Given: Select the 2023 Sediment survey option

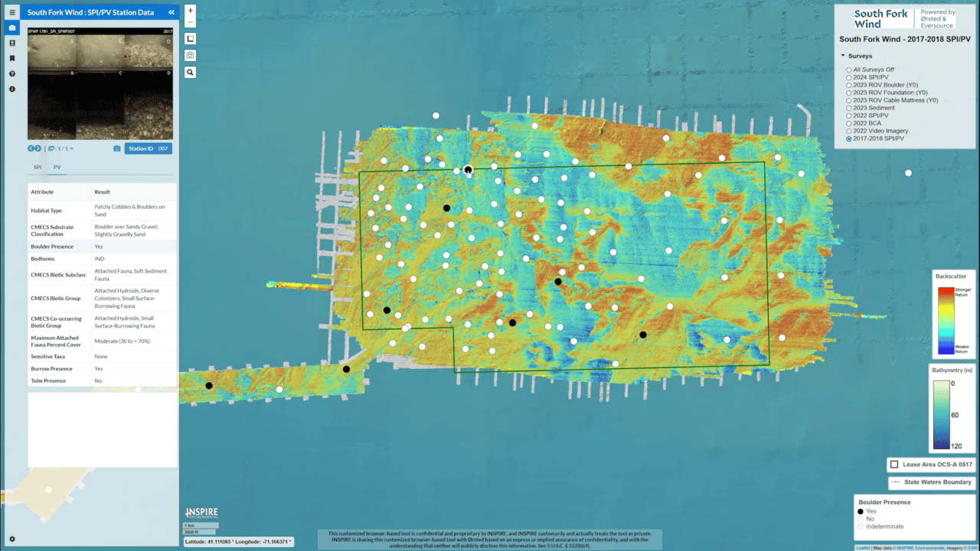Looking at the screenshot, I should click(849, 108).
